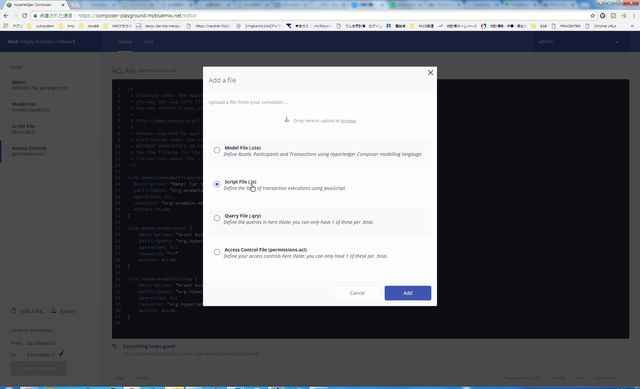Click the Add button in dialog

pyautogui.click(x=407, y=293)
